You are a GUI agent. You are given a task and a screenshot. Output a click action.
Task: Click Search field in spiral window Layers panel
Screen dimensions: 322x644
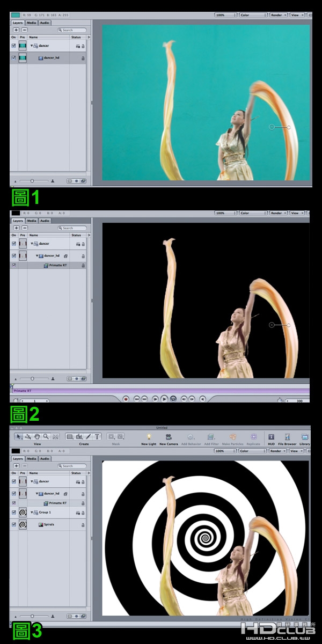click(72, 466)
